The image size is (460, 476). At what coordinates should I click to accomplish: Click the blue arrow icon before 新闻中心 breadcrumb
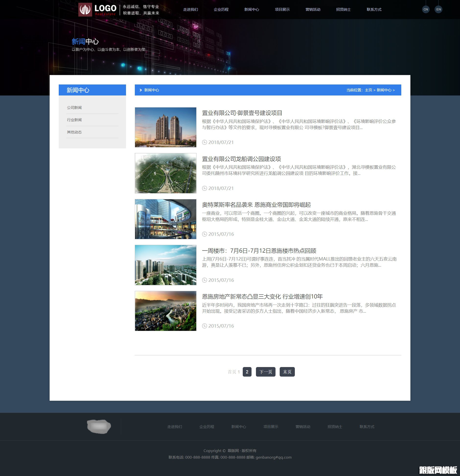(140, 90)
